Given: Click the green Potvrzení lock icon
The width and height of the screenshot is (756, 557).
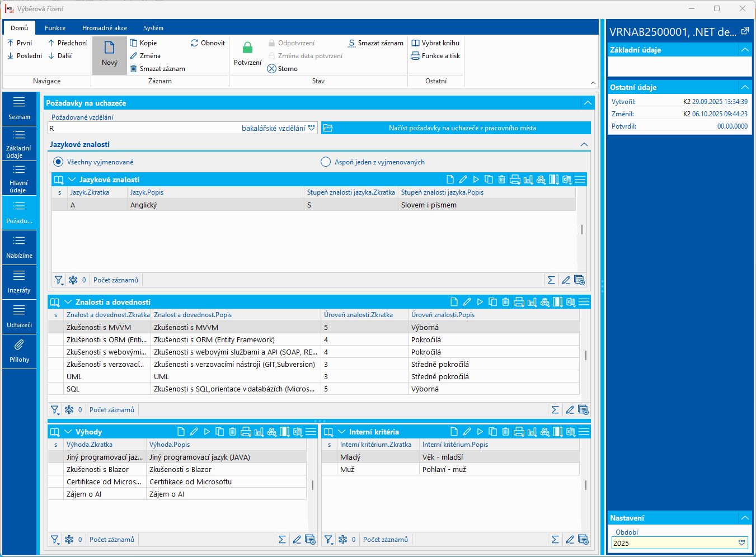Looking at the screenshot, I should [247, 48].
